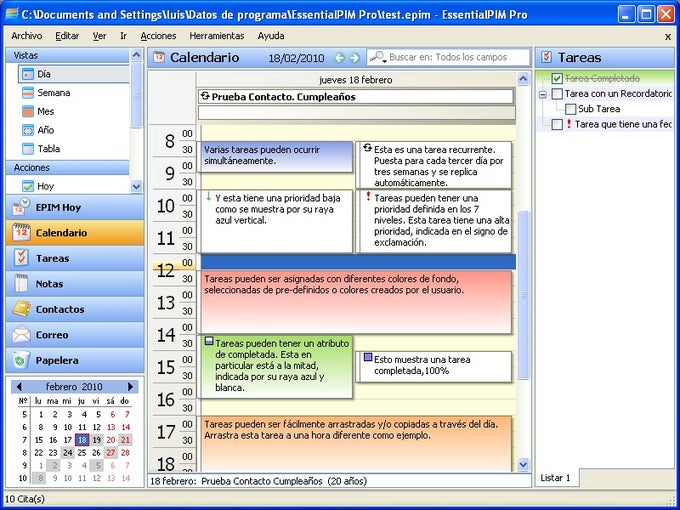This screenshot has width=680, height=510.
Task: Open the Editar menu
Action: [x=67, y=36]
